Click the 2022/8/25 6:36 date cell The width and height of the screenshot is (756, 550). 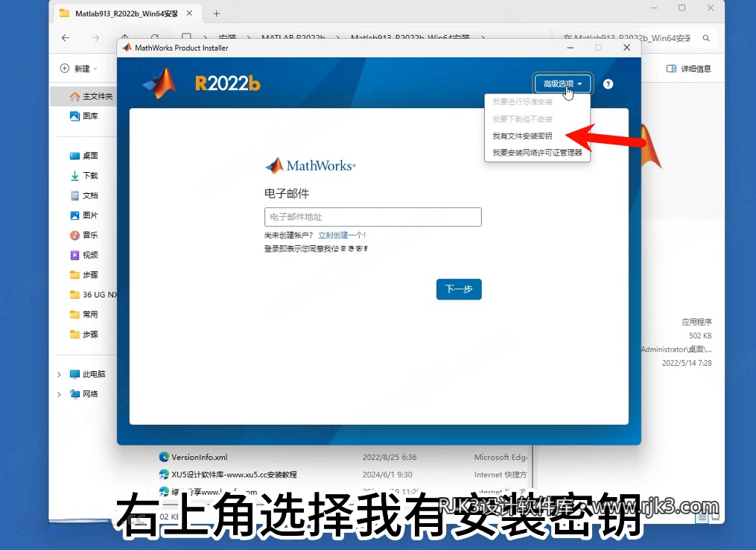(389, 457)
